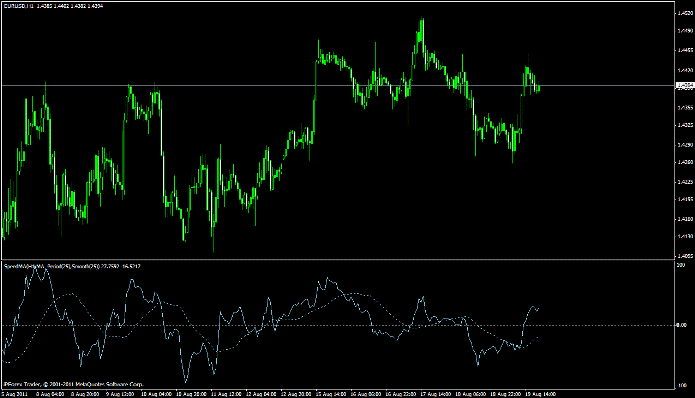695x398 pixels.
Task: Click the end of the dotted signal line
Action: (538, 337)
